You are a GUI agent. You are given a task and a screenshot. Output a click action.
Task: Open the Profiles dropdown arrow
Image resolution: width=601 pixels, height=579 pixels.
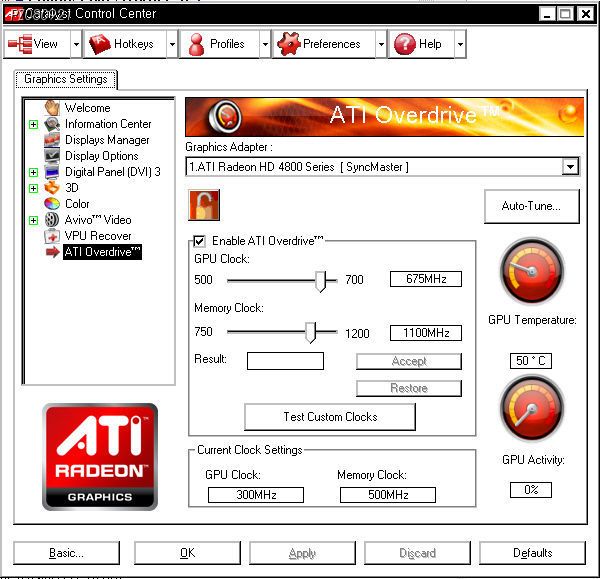pos(265,44)
